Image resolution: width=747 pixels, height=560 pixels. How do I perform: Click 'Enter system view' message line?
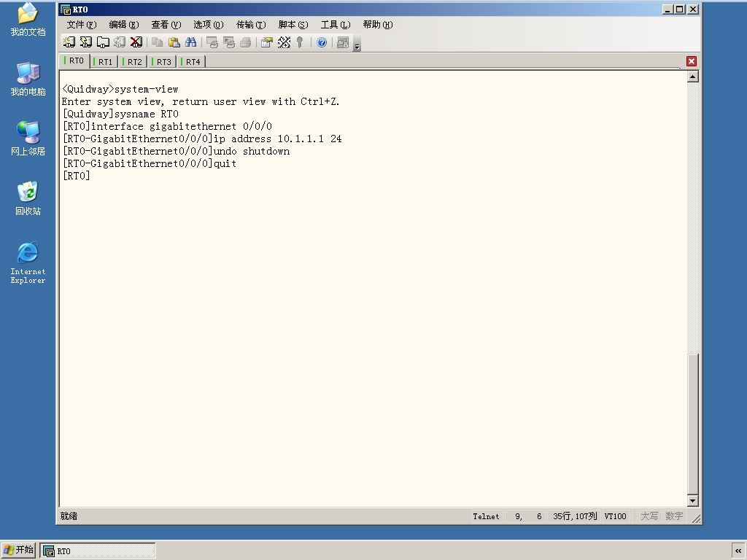pyautogui.click(x=201, y=101)
